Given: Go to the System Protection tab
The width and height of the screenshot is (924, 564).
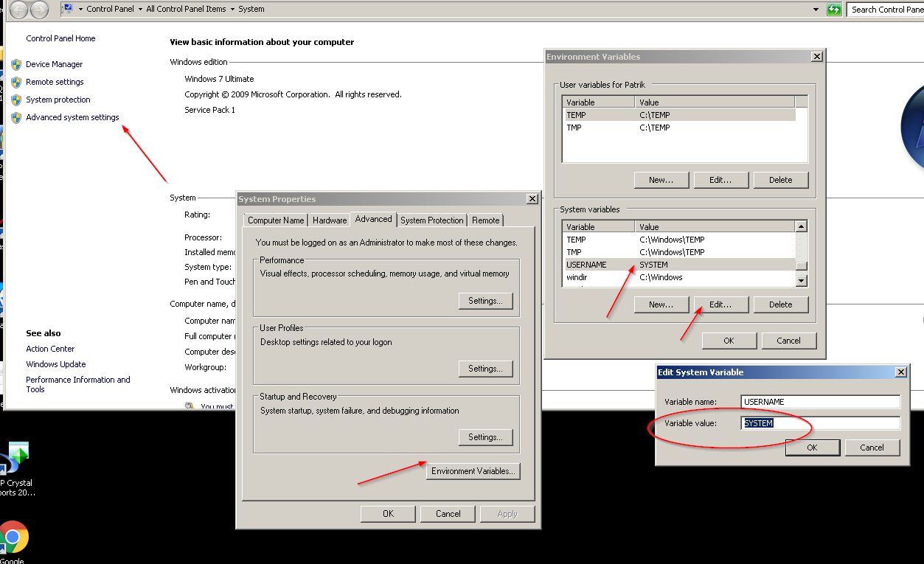Looking at the screenshot, I should 432,220.
